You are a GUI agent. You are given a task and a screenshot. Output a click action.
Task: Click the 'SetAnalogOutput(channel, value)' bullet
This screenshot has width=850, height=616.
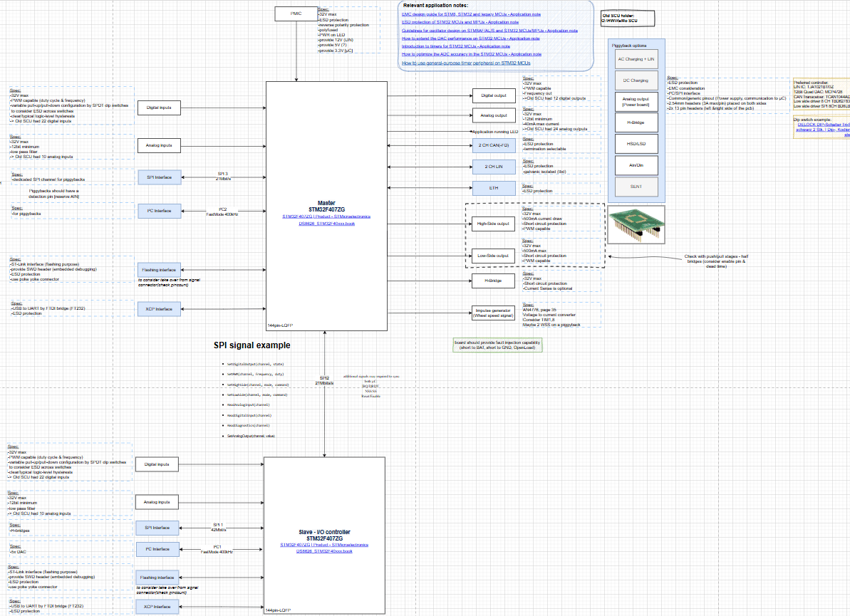click(251, 436)
